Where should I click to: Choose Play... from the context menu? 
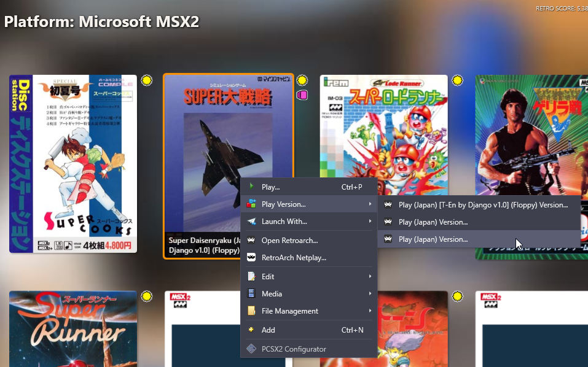308,187
